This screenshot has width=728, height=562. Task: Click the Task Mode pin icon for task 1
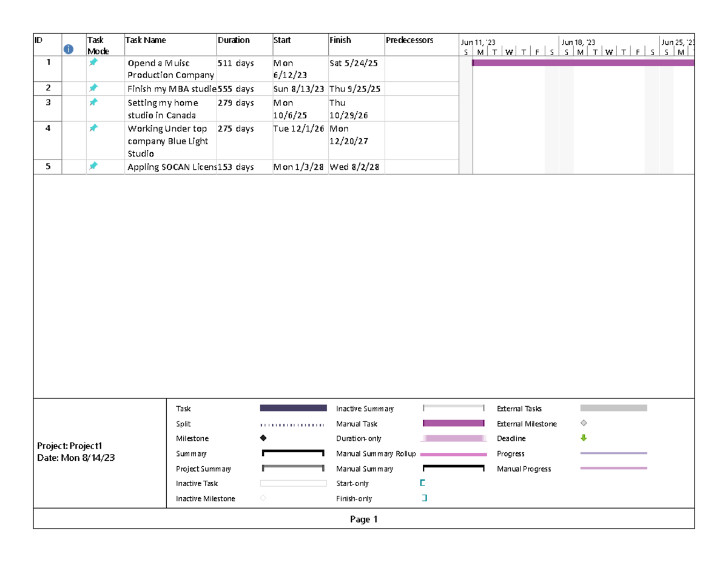click(94, 63)
